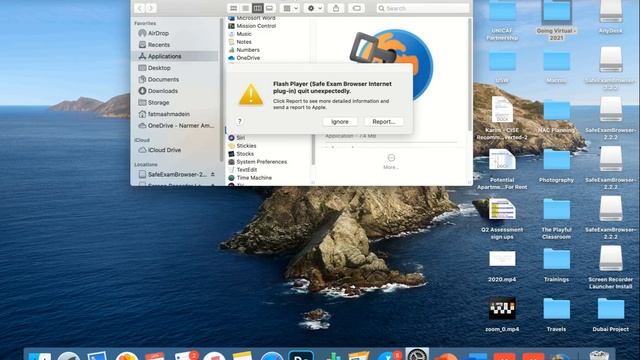Image resolution: width=640 pixels, height=360 pixels.
Task: Select the Photography desktop folder
Action: click(x=556, y=165)
